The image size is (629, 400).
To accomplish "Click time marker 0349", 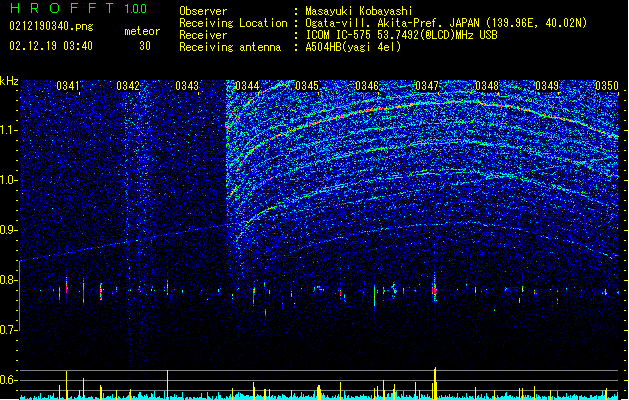I will (x=547, y=86).
